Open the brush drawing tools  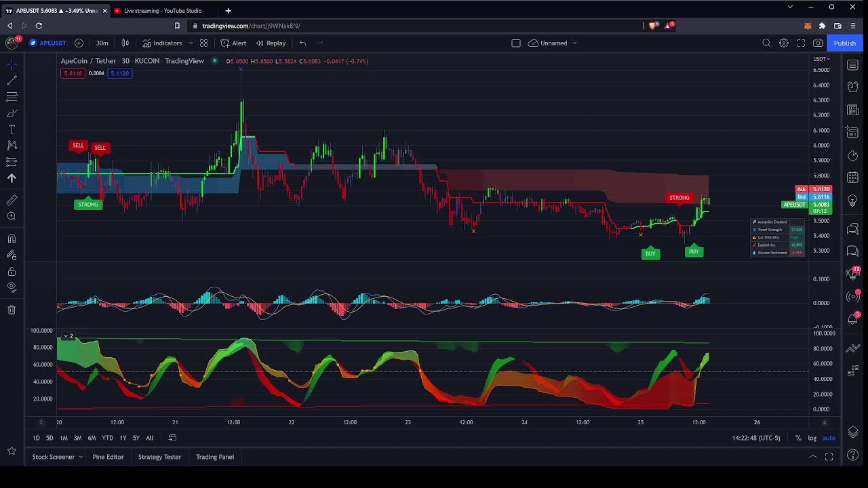pyautogui.click(x=12, y=113)
